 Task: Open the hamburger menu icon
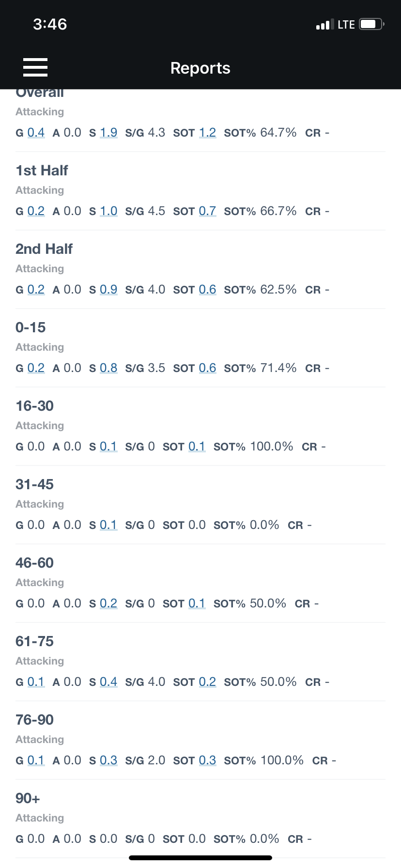[x=35, y=67]
